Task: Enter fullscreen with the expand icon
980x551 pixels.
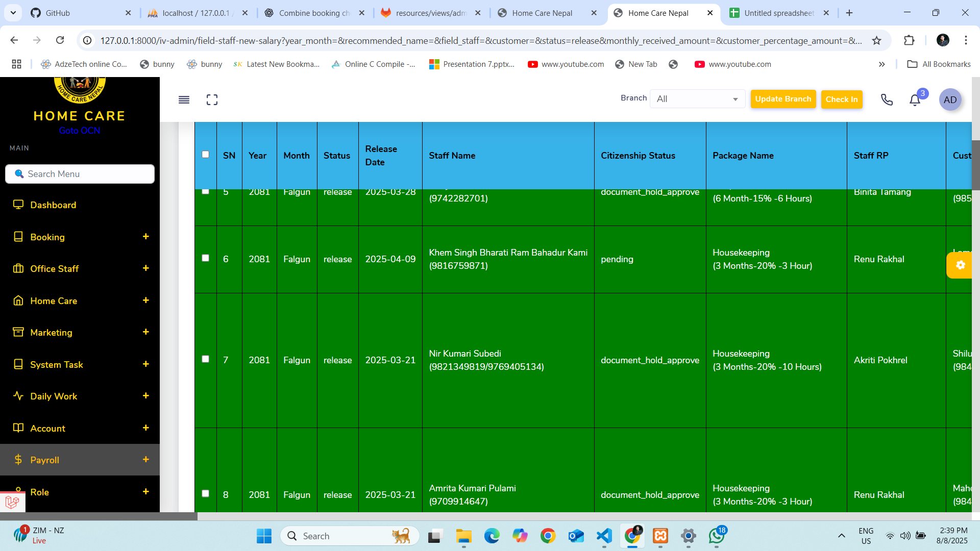Action: (x=212, y=100)
